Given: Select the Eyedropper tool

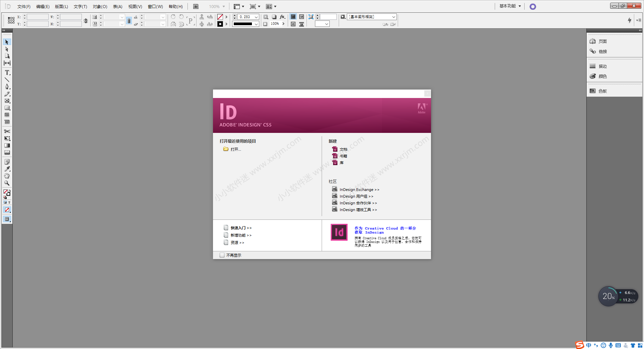Looking at the screenshot, I should [x=7, y=169].
